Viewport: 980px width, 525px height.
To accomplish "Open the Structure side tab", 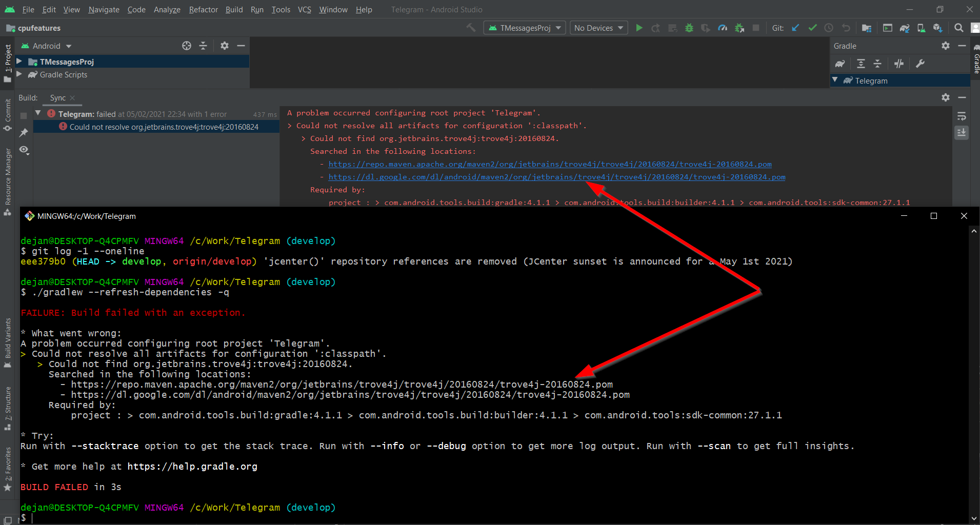I will coord(8,409).
